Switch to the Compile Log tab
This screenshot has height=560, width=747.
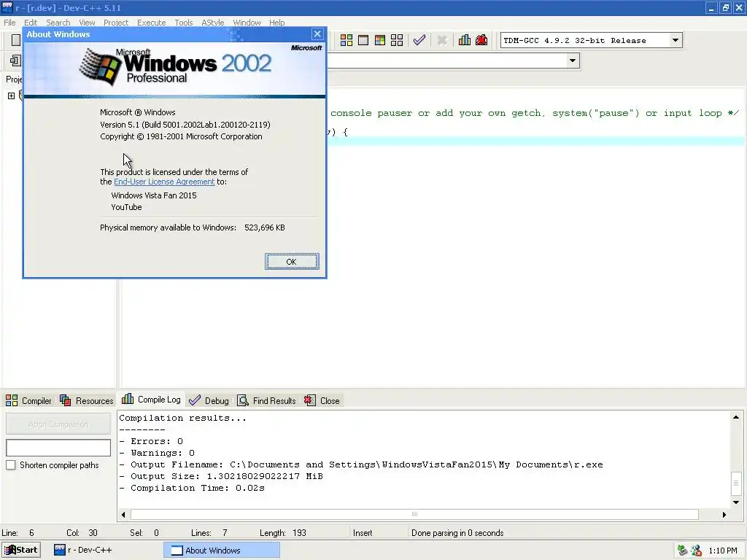(152, 399)
